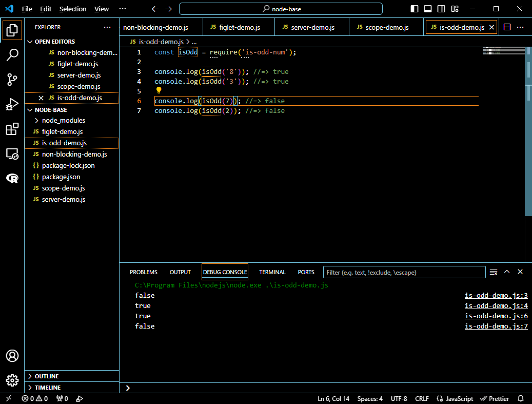Follow the is-odd-demo.js:6 source link
This screenshot has height=404, width=532.
[x=496, y=316]
